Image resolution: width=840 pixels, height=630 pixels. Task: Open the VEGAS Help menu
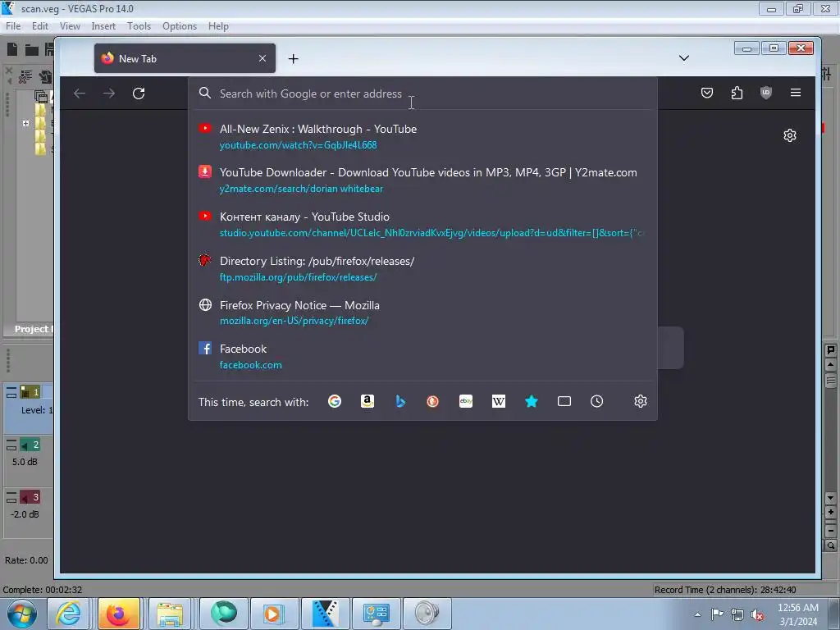pyautogui.click(x=218, y=26)
